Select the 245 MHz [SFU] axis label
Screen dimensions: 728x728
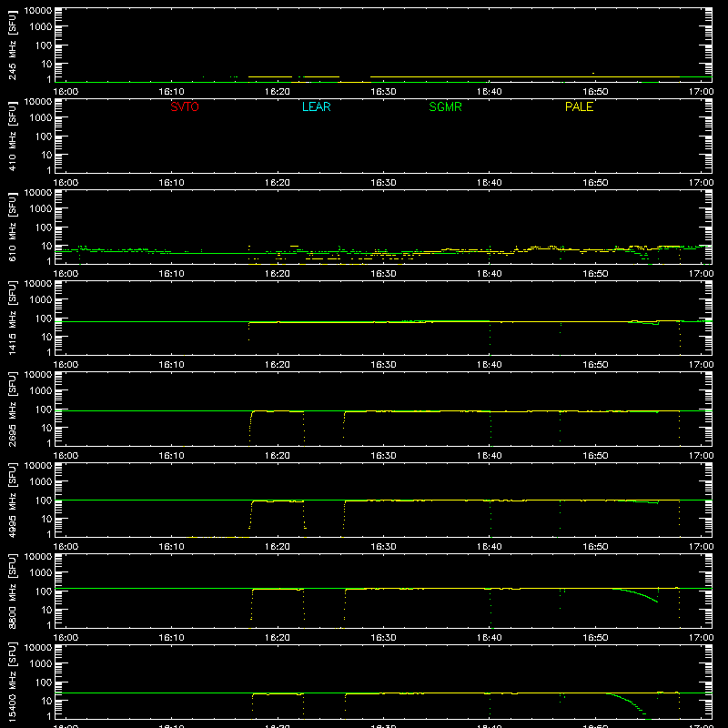pyautogui.click(x=13, y=45)
